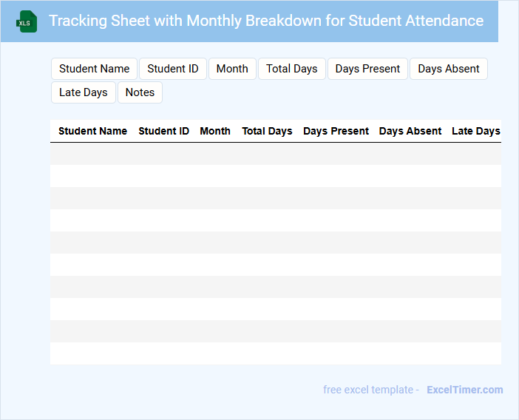This screenshot has height=420, width=519.
Task: Click the Month tag button
Action: coord(232,69)
